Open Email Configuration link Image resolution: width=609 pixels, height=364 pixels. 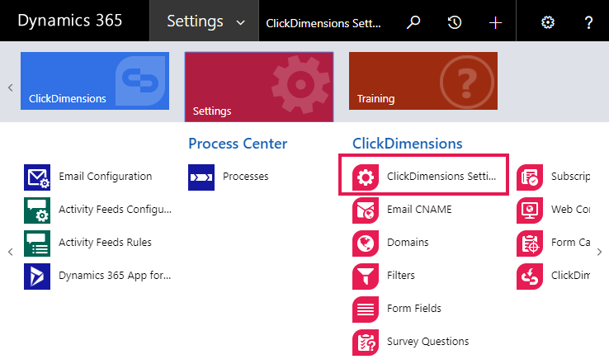point(106,177)
